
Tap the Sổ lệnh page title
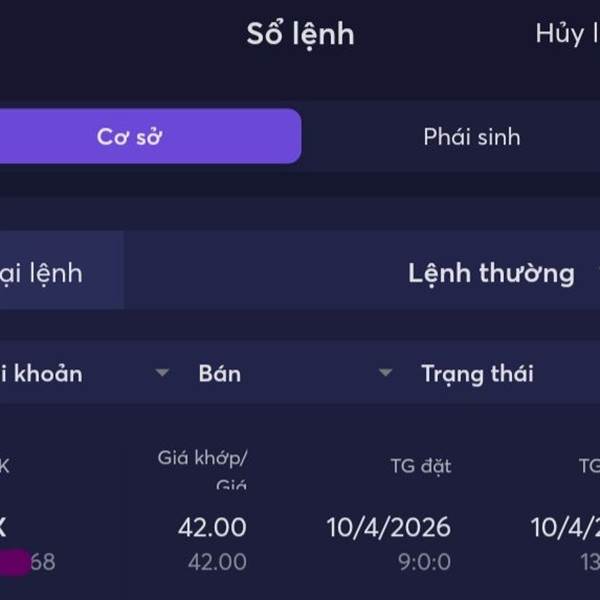[x=300, y=34]
